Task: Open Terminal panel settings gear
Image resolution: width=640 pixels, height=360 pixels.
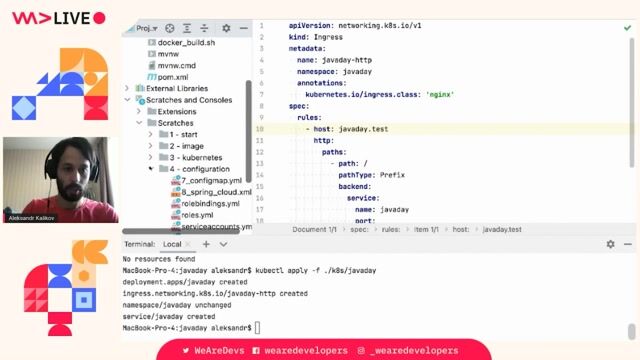Action: (611, 244)
